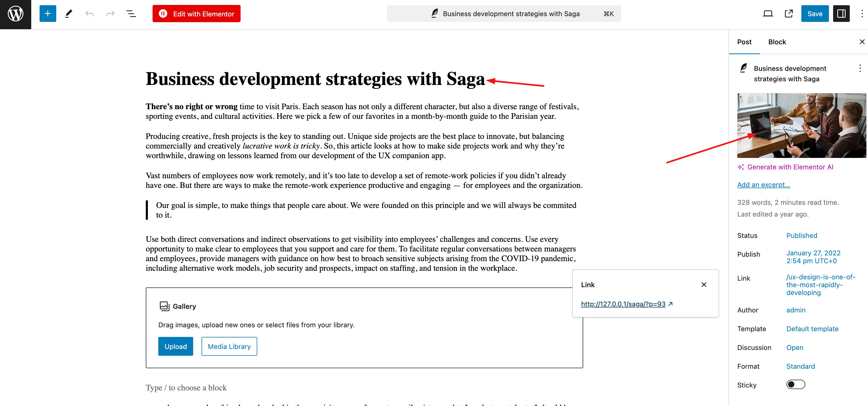Click the post title heading
The width and height of the screenshot is (868, 406).
pos(315,79)
